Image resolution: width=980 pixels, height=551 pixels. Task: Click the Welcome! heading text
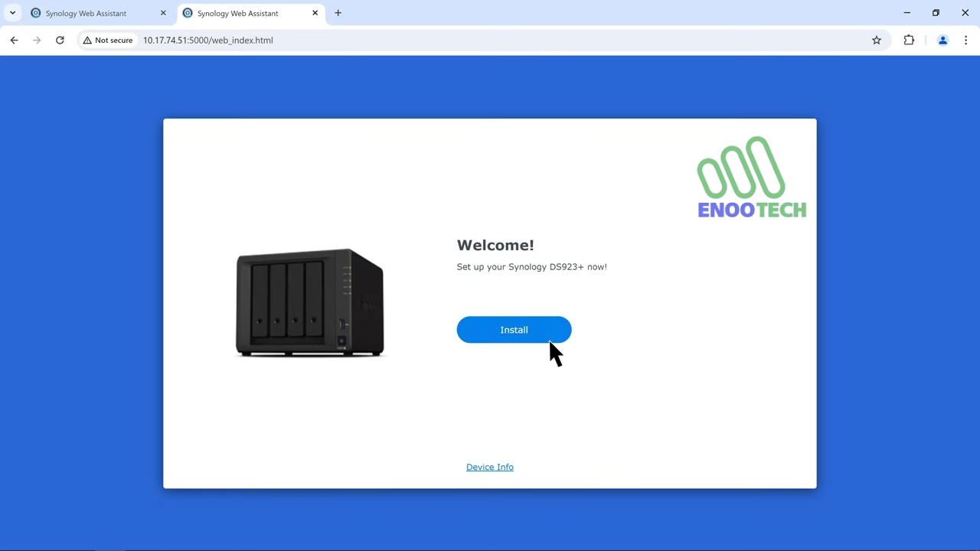[x=495, y=245]
